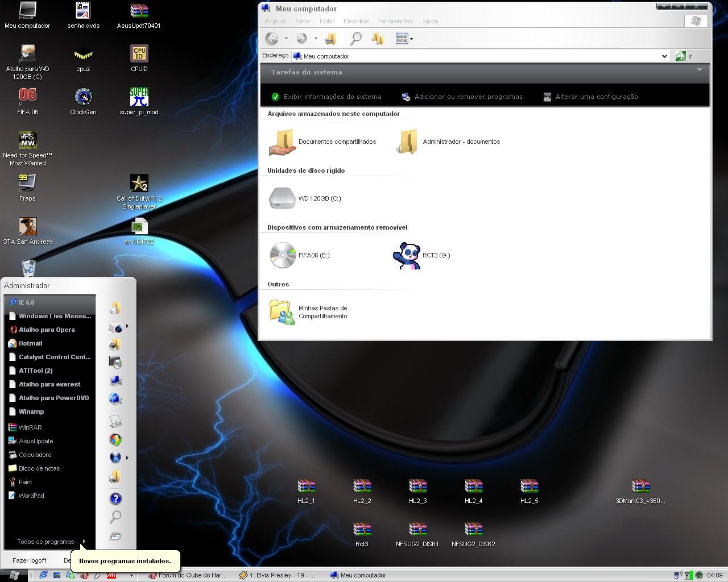Open the Exibir menu
This screenshot has height=582, width=728.
(x=327, y=21)
